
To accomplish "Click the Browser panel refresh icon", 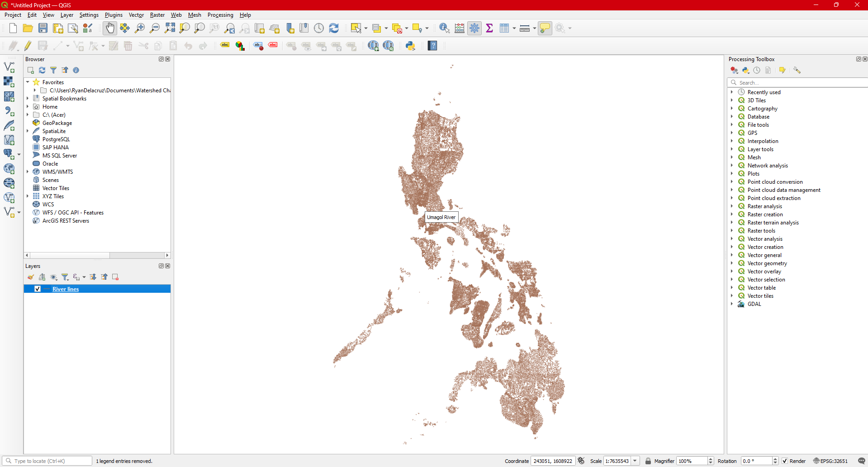I will pos(42,70).
